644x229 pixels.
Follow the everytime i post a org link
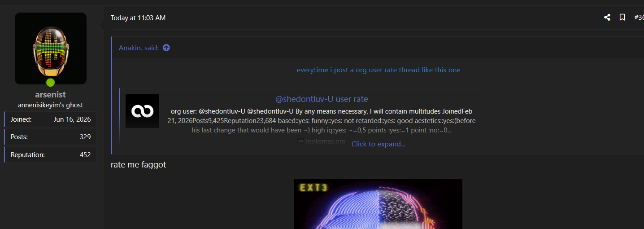pyautogui.click(x=379, y=70)
